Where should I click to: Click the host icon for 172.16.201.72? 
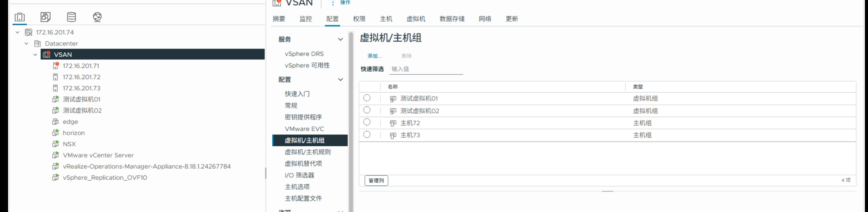tap(55, 77)
